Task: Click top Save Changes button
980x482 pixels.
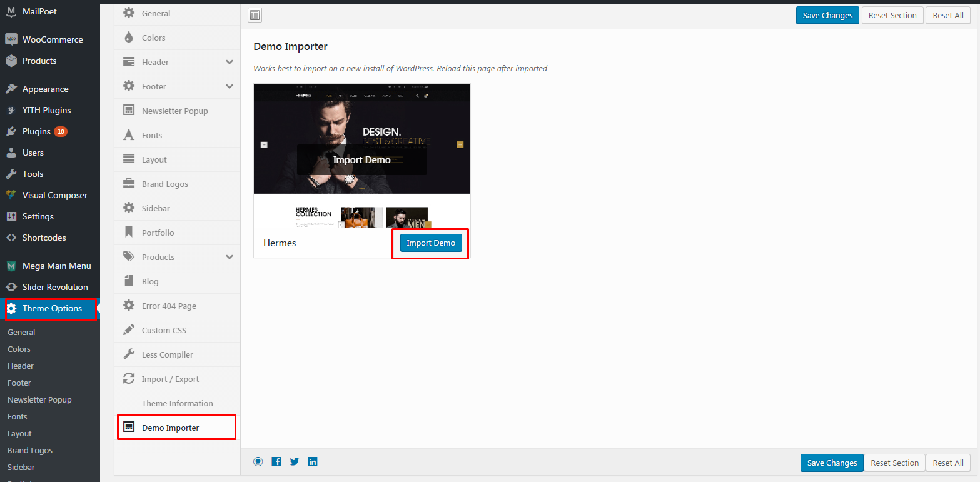Action: [x=827, y=16]
